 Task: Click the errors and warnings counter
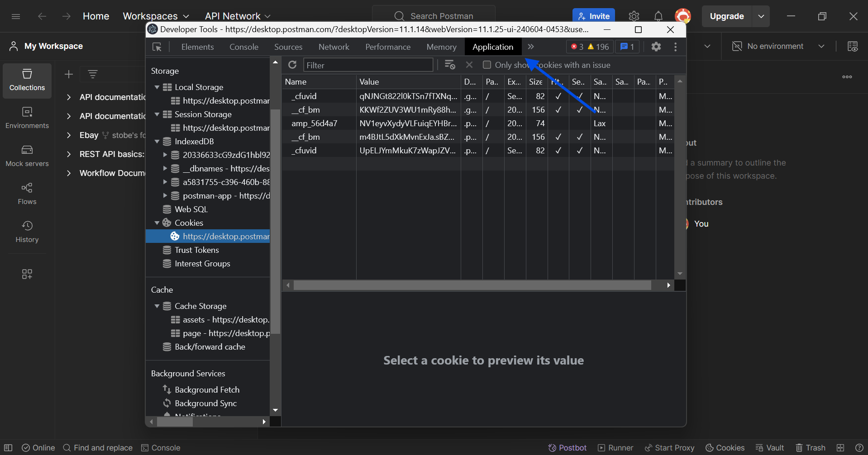pyautogui.click(x=590, y=47)
